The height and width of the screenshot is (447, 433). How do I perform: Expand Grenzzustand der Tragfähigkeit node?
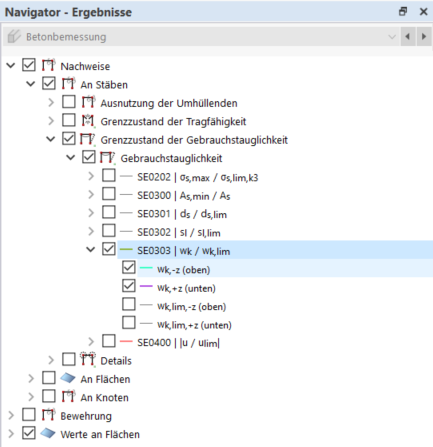click(51, 121)
